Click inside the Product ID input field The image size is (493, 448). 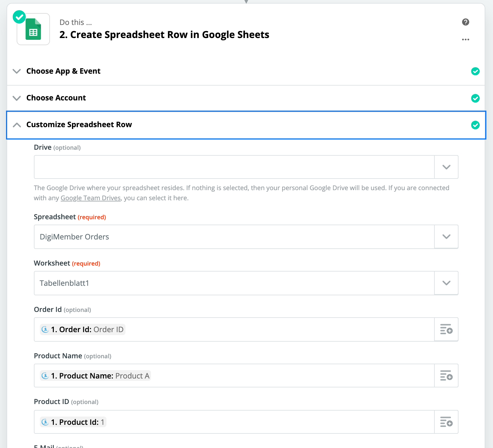[268, 422]
